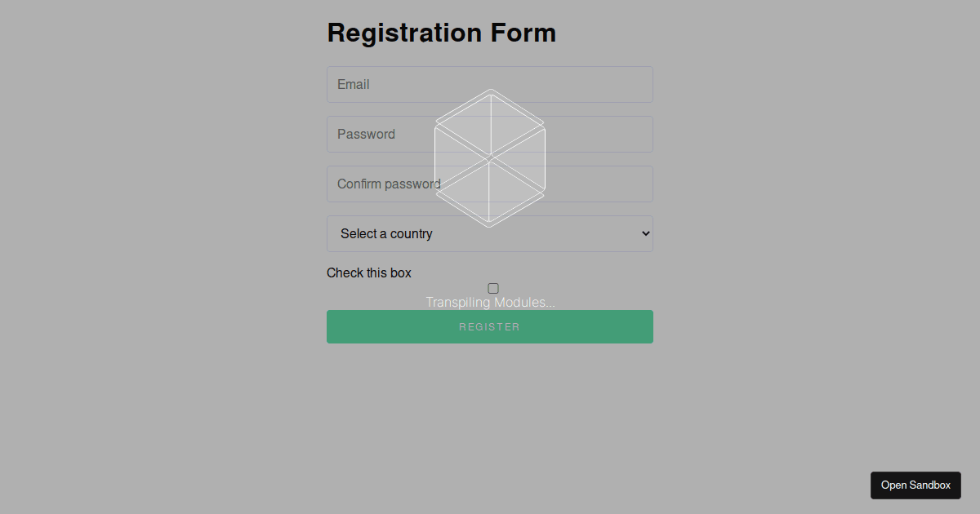Click the bottom half of the cube logo
The image size is (980, 514).
490,193
